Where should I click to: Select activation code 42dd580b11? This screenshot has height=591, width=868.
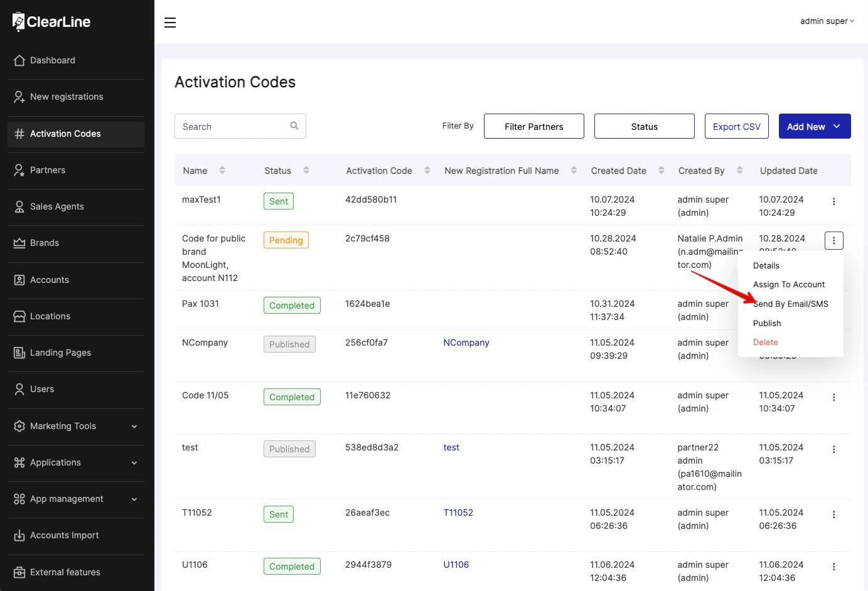coord(371,200)
